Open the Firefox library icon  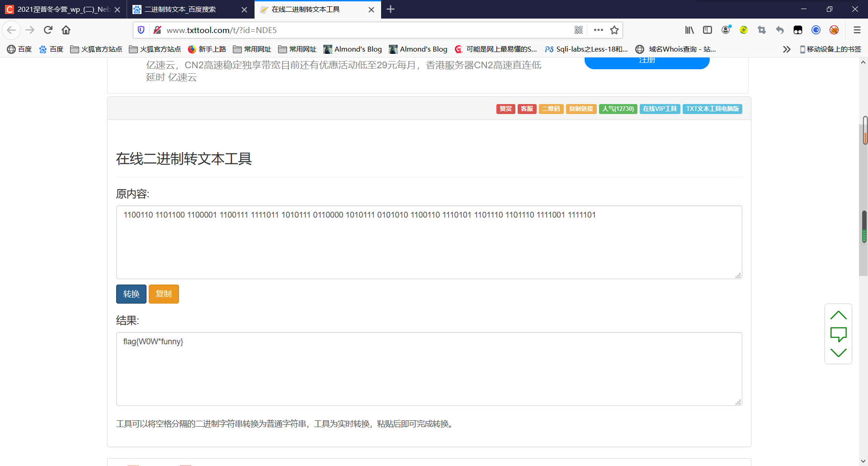[689, 30]
